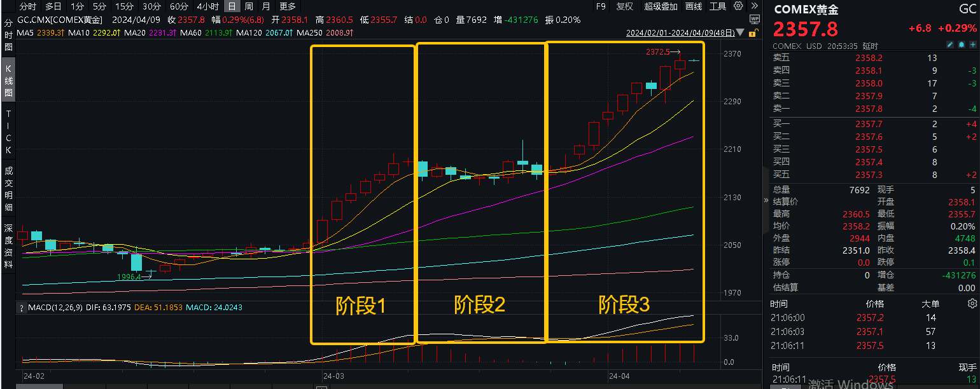Screen dimensions: 980x389
Task: Toggle 超级叠加 overlay comparison mode
Action: (x=662, y=6)
